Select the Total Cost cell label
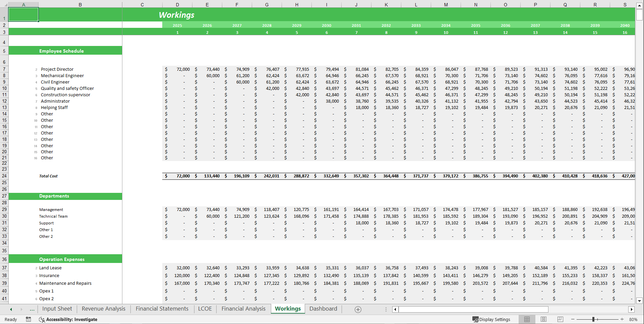The height and width of the screenshot is (324, 644). point(48,176)
